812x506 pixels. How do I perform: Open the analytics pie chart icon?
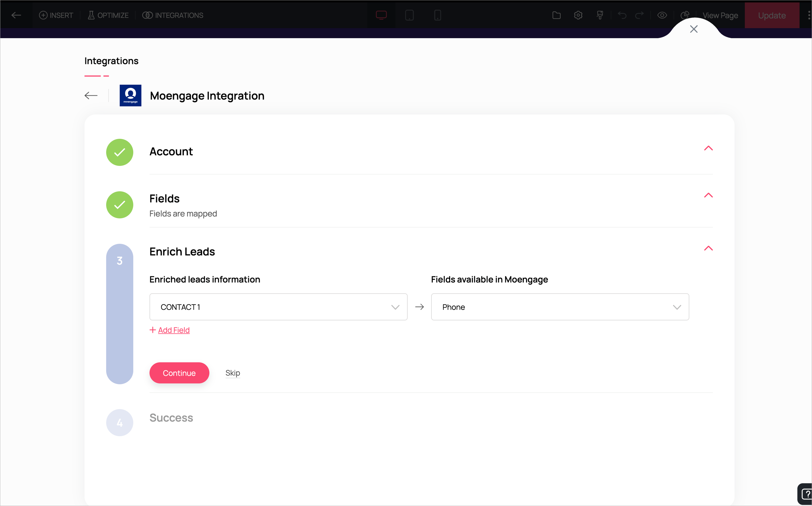[x=685, y=15]
